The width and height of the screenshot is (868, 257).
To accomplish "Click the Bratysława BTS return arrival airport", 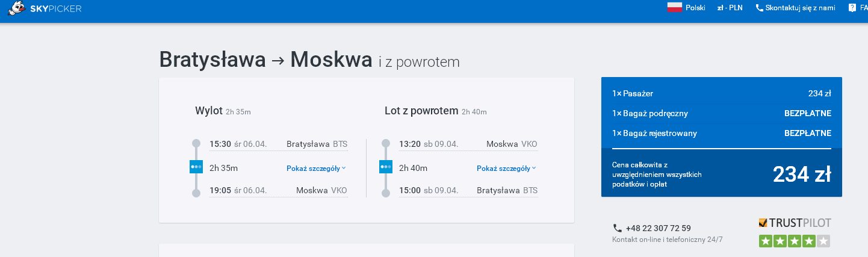I will 507,191.
